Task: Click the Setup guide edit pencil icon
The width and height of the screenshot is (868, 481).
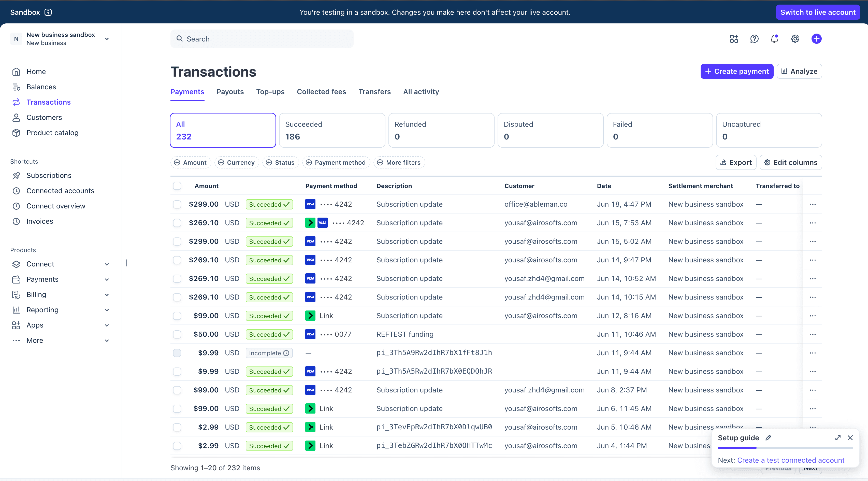Action: click(768, 438)
